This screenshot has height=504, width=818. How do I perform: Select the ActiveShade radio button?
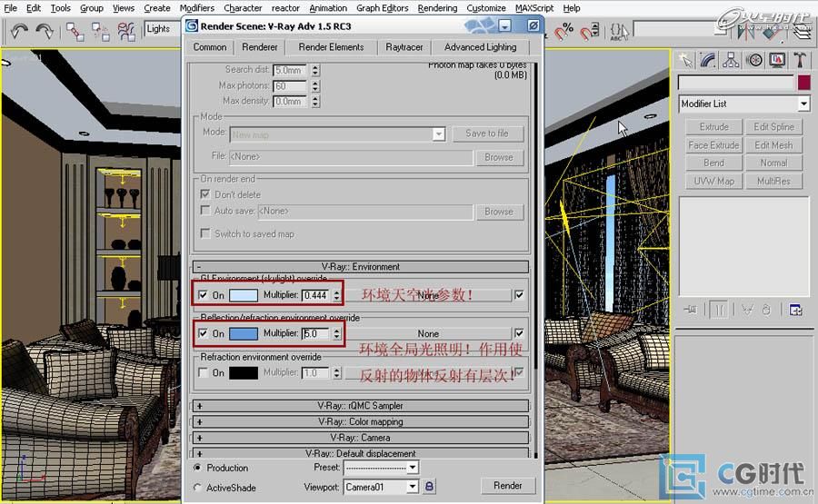coord(198,488)
